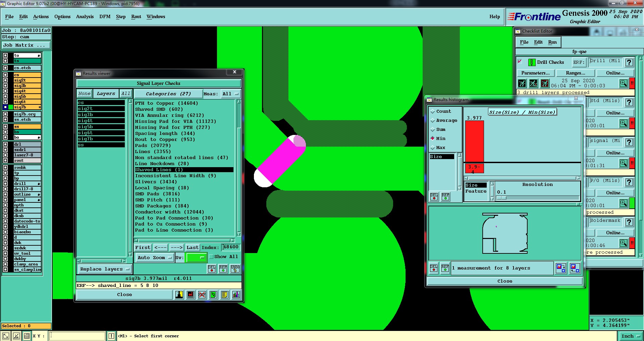Image resolution: width=644 pixels, height=341 pixels.
Task: Click the red-outlined running-man icon in Drill Checks
Action: click(545, 83)
